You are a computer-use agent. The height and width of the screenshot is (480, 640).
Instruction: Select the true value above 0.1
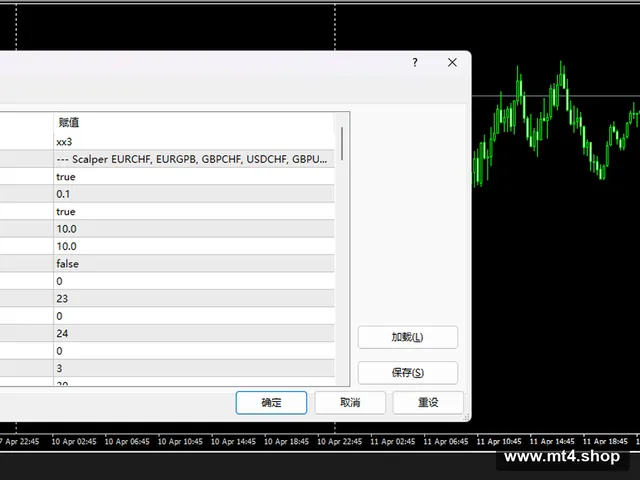(194, 177)
